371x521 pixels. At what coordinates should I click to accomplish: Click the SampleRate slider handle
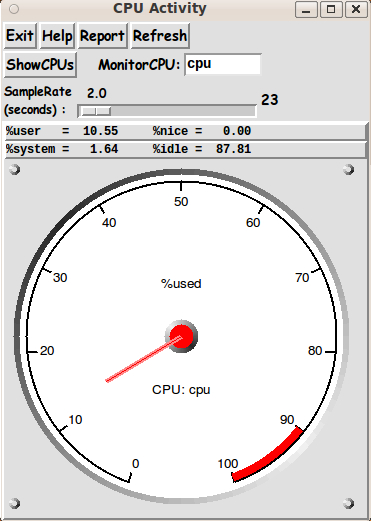click(x=96, y=111)
